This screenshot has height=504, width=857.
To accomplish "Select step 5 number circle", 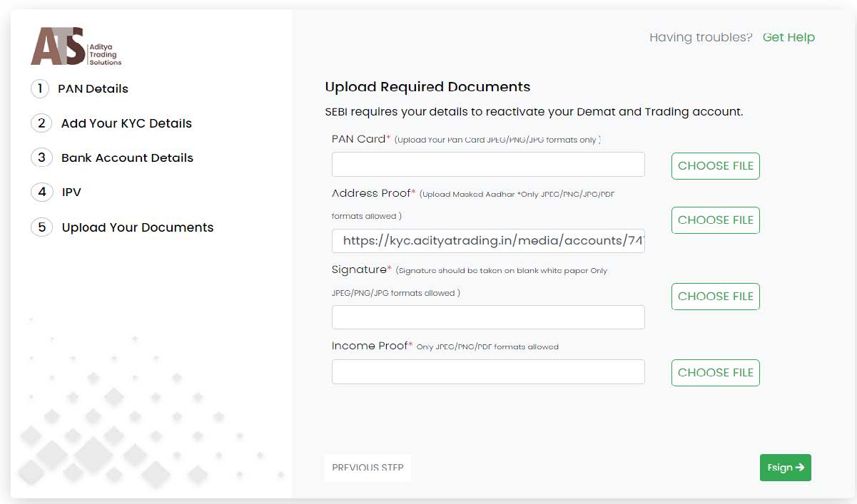I will pyautogui.click(x=41, y=227).
